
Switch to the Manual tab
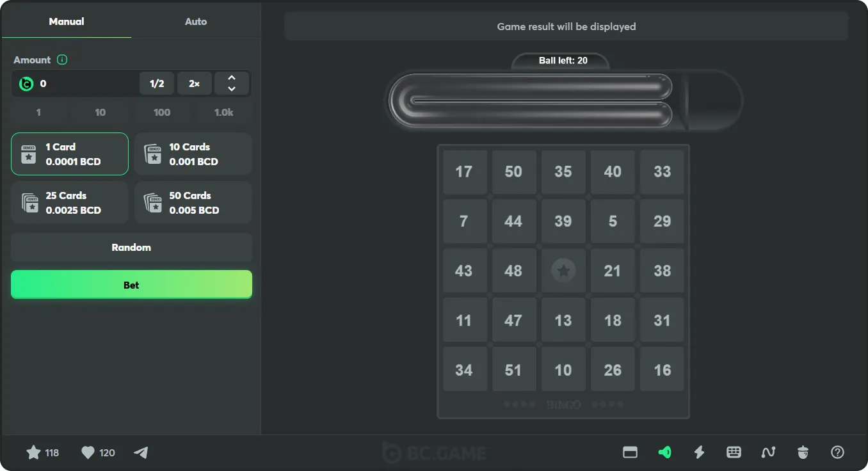point(67,21)
